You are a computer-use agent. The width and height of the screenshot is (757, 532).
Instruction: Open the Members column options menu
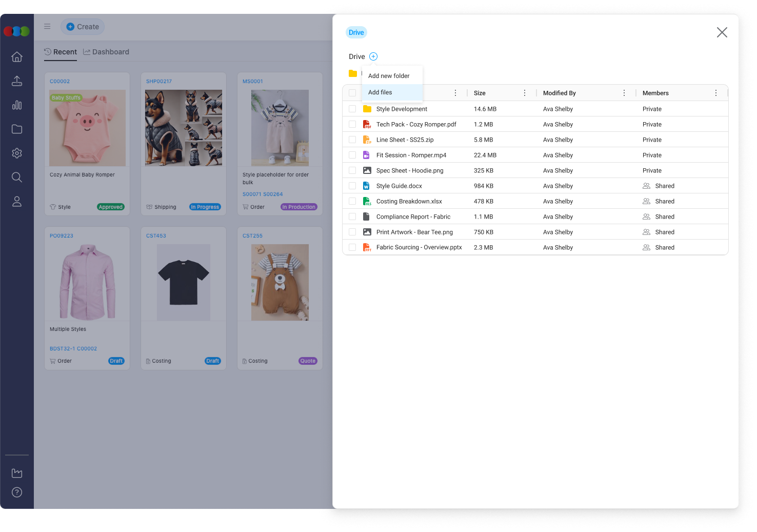[716, 93]
